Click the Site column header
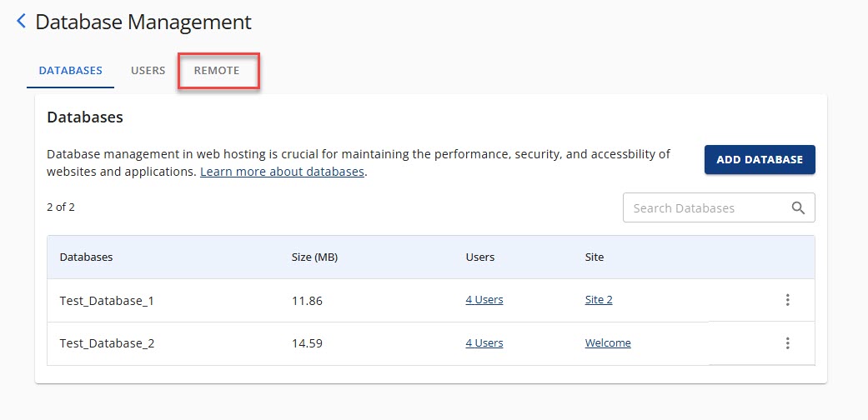868x420 pixels. (595, 257)
